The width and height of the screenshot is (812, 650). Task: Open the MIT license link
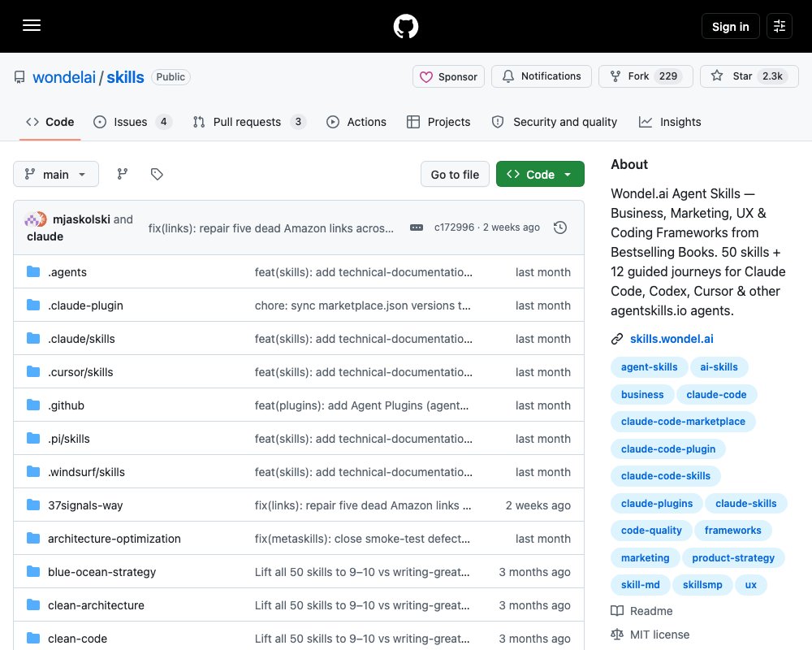(650, 635)
